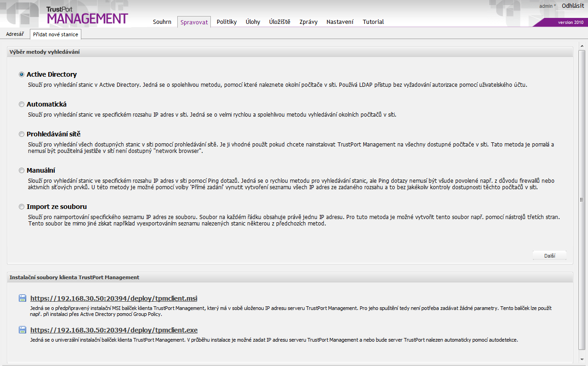Viewport: 588px width, 366px height.
Task: Select the Přidat nové stanice tab
Action: tap(56, 34)
